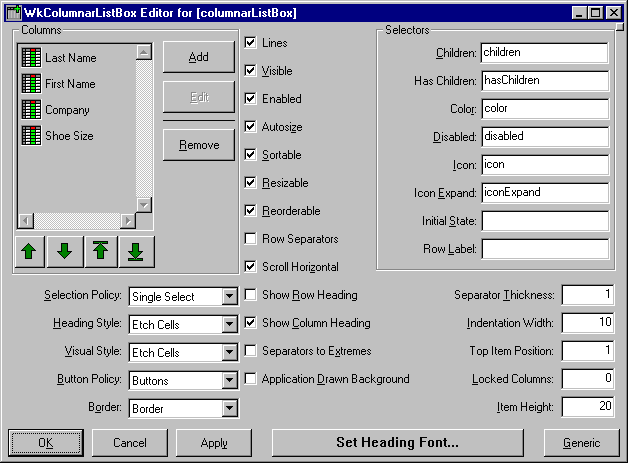Open the Selection Policy dropdown

point(229,297)
